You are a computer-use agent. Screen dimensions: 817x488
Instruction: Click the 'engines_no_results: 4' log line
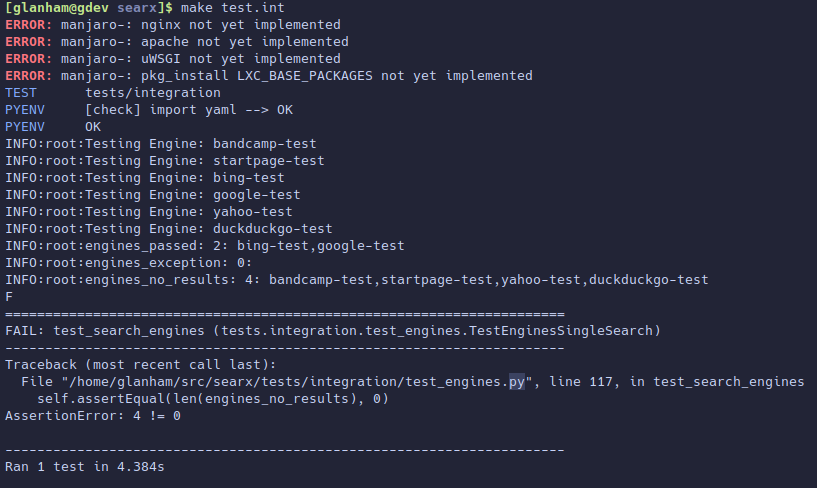click(357, 280)
